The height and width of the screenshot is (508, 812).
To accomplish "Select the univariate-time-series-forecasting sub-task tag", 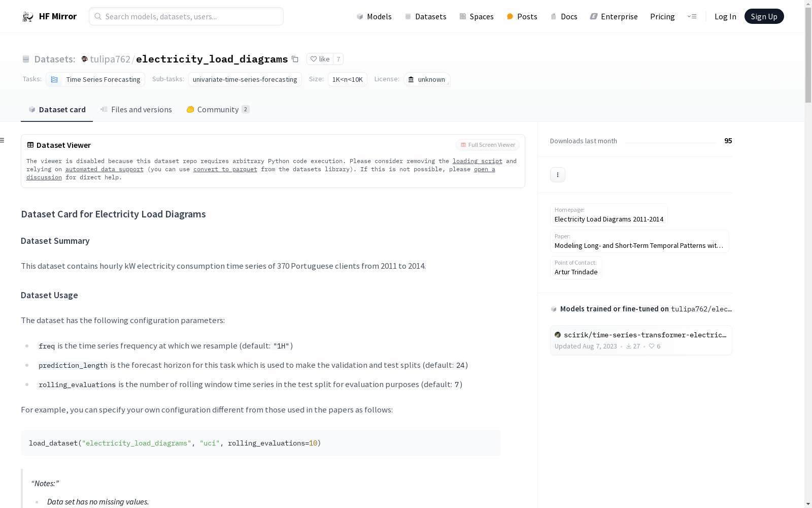I will (245, 79).
